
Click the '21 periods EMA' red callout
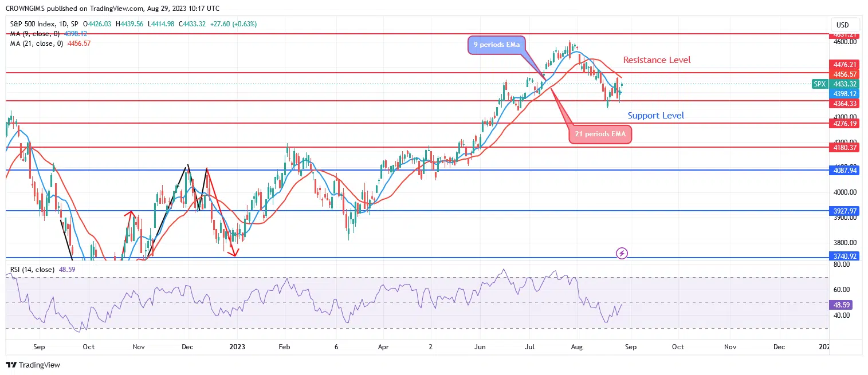point(600,135)
